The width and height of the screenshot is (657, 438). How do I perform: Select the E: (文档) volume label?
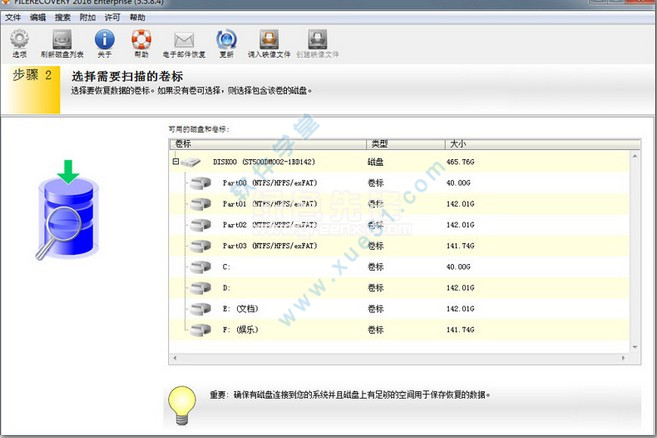(x=241, y=309)
